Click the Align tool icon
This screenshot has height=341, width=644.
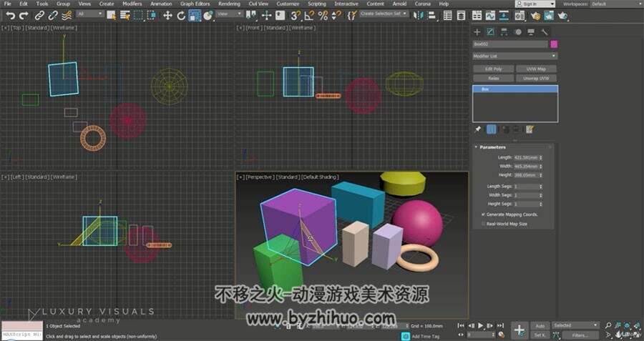point(432,16)
